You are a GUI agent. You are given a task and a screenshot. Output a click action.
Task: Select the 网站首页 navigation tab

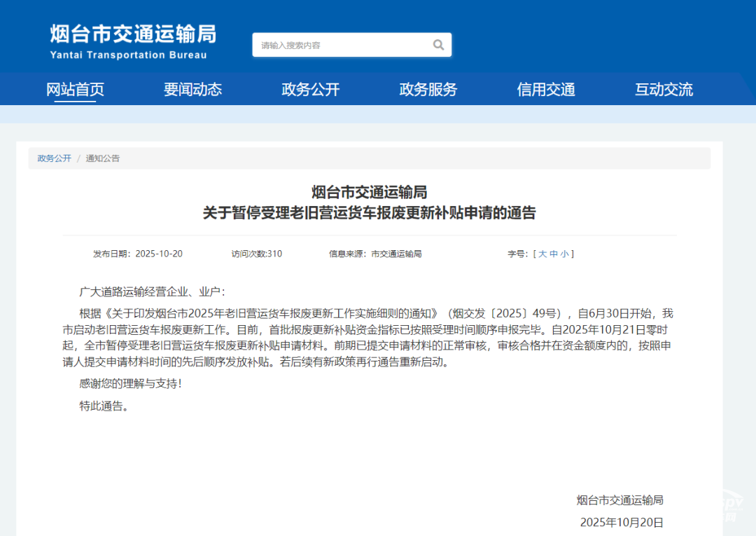tap(76, 89)
